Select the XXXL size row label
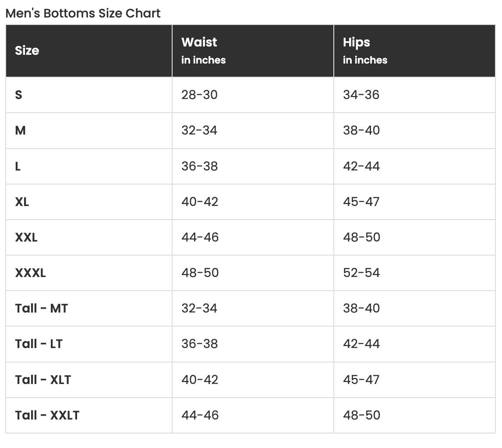The width and height of the screenshot is (502, 448). (x=31, y=273)
